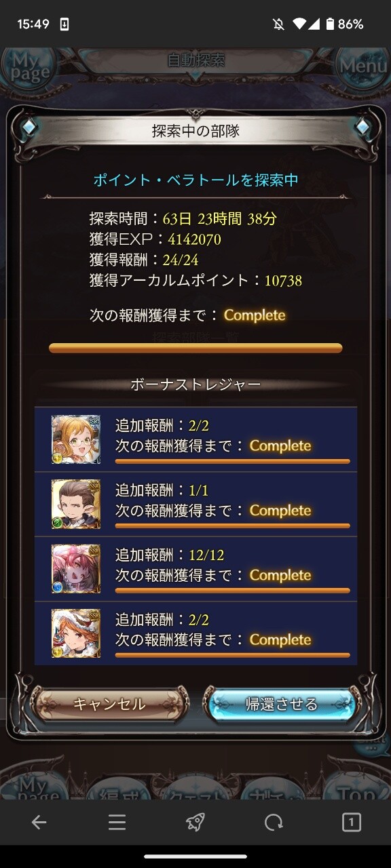Screen dimensions: 391x868
Task: Select the glasses girl character portrait
Action: pos(76,439)
